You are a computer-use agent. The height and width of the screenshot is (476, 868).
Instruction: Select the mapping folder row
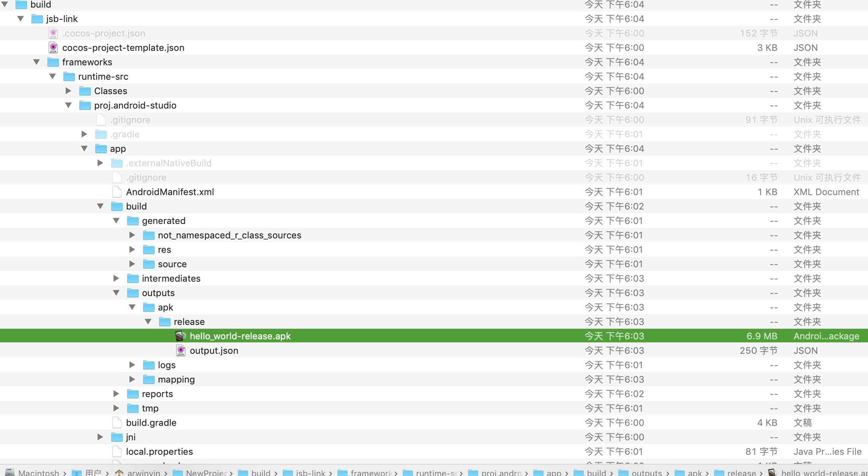176,379
